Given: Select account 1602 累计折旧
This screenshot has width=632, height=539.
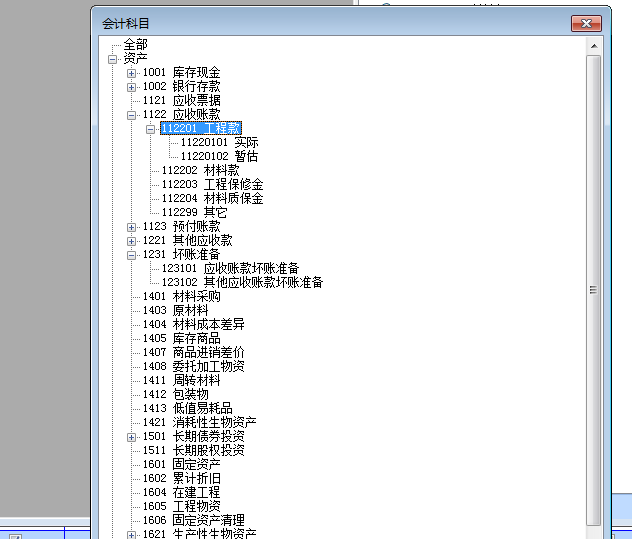Looking at the screenshot, I should 181,478.
